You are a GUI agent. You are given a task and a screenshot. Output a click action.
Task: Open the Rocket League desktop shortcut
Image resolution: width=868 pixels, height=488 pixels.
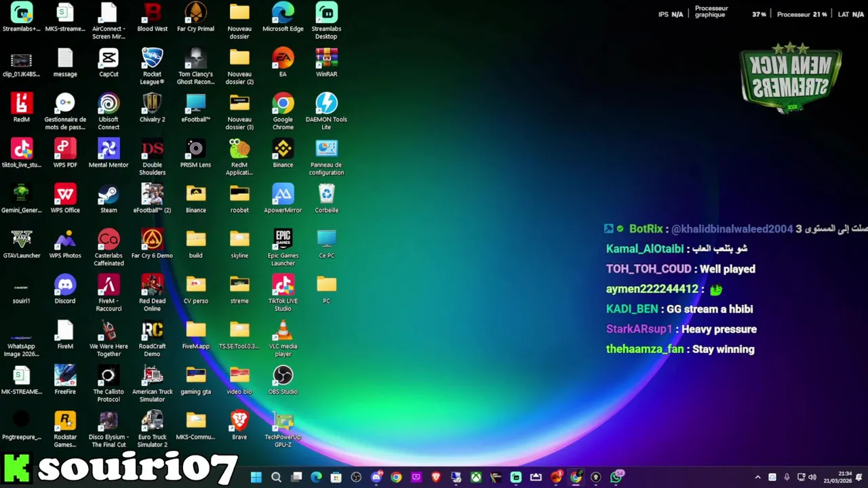[x=152, y=66]
